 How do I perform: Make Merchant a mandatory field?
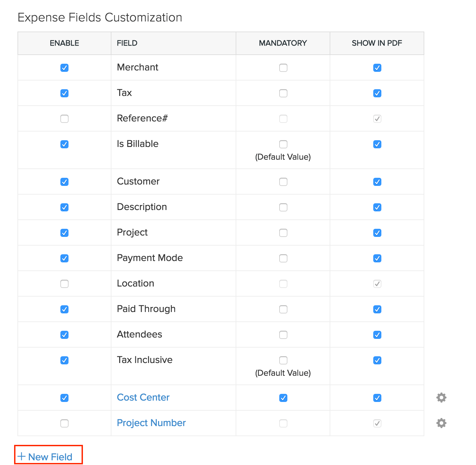pyautogui.click(x=283, y=67)
